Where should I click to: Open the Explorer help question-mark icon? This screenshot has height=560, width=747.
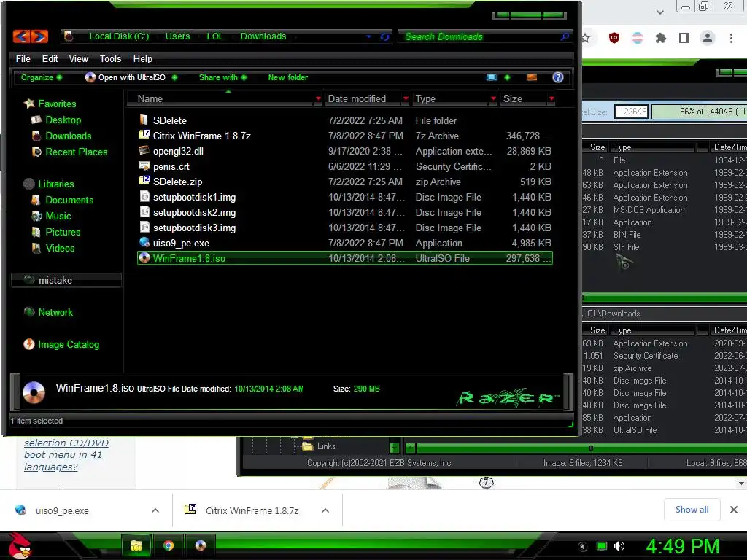[558, 77]
